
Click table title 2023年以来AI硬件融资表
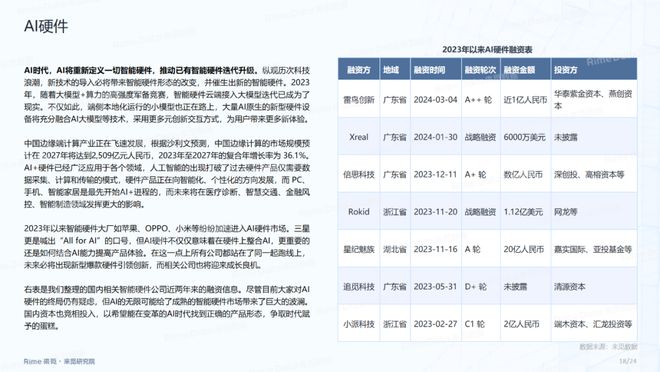point(487,50)
